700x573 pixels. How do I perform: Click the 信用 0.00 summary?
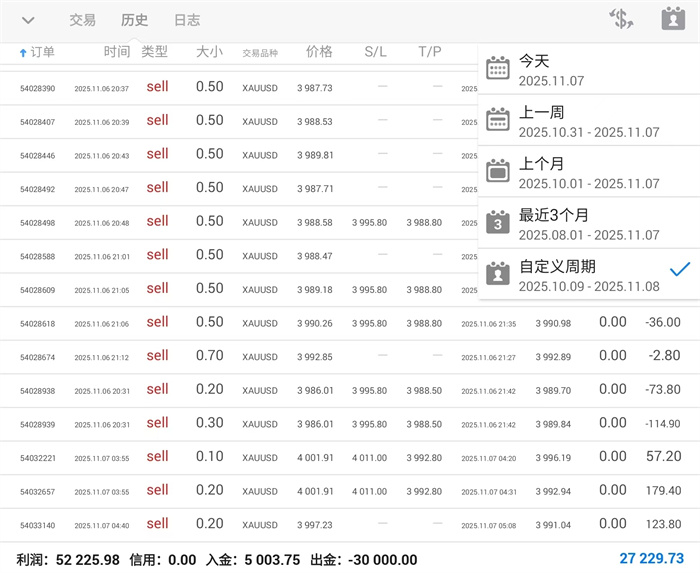163,560
